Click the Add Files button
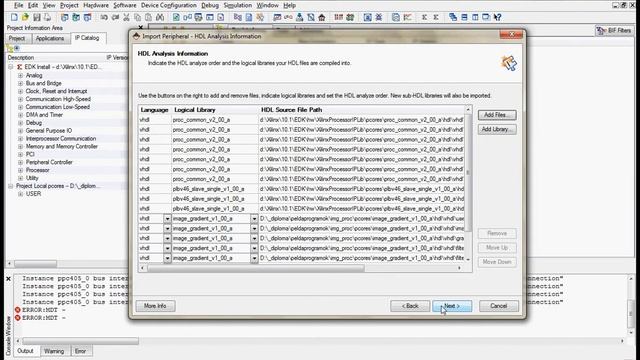 click(497, 115)
